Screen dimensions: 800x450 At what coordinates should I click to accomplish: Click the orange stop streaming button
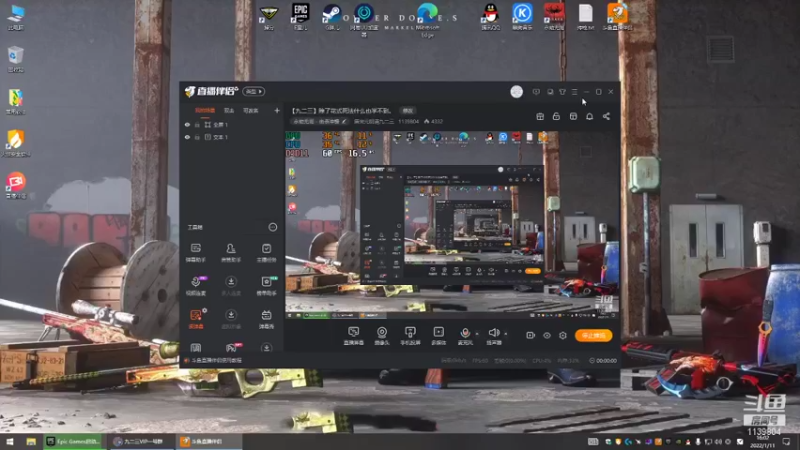click(593, 335)
